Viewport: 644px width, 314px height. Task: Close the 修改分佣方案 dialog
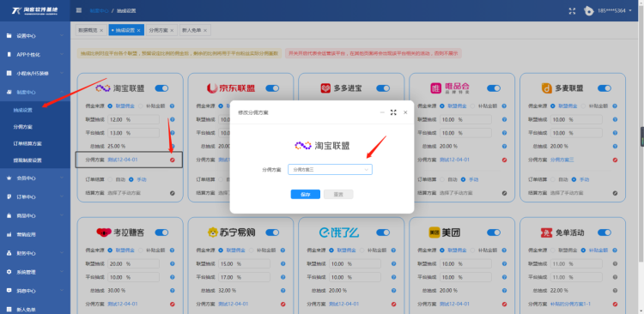(405, 112)
